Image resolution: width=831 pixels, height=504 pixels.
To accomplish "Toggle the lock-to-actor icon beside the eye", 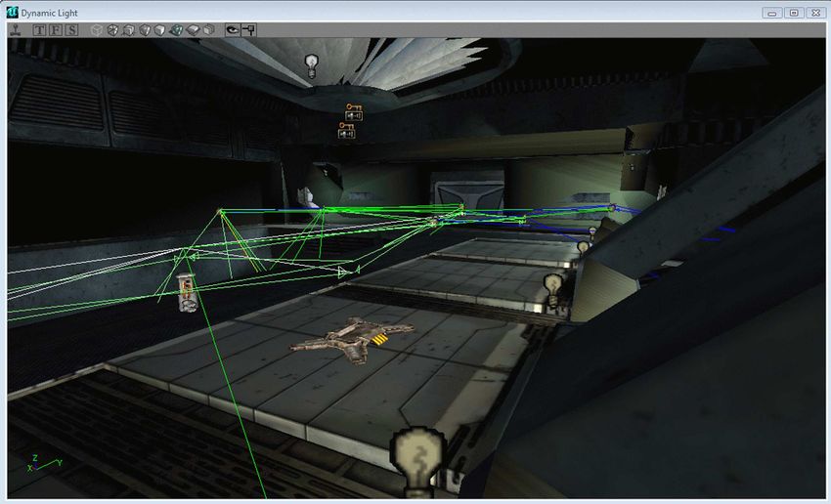I will pos(248,30).
